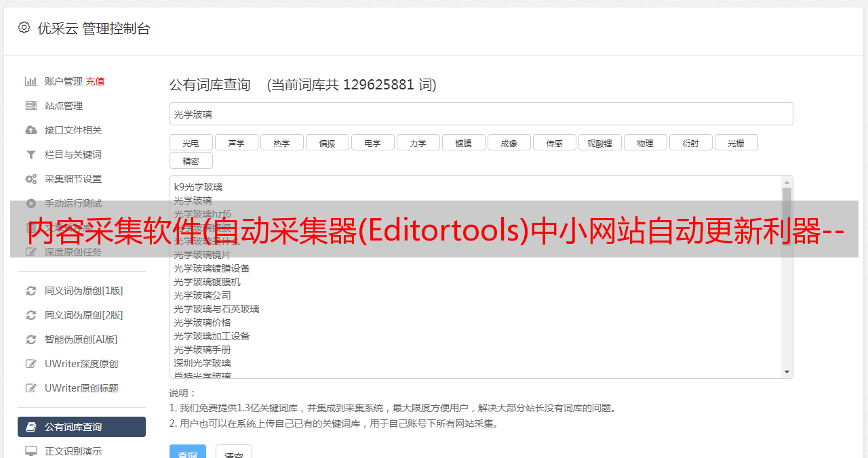Viewport: 868px width, 458px height.
Task: Select the 热学 tag button
Action: click(281, 142)
